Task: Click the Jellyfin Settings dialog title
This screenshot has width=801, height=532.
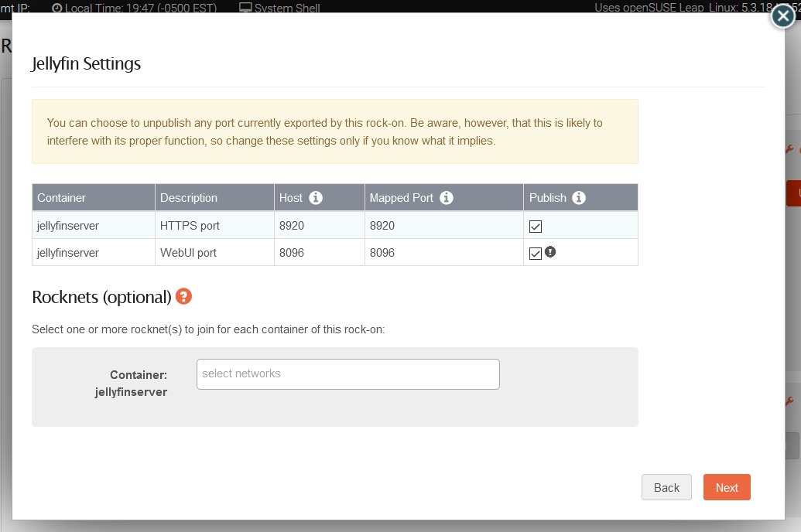Action: [86, 64]
